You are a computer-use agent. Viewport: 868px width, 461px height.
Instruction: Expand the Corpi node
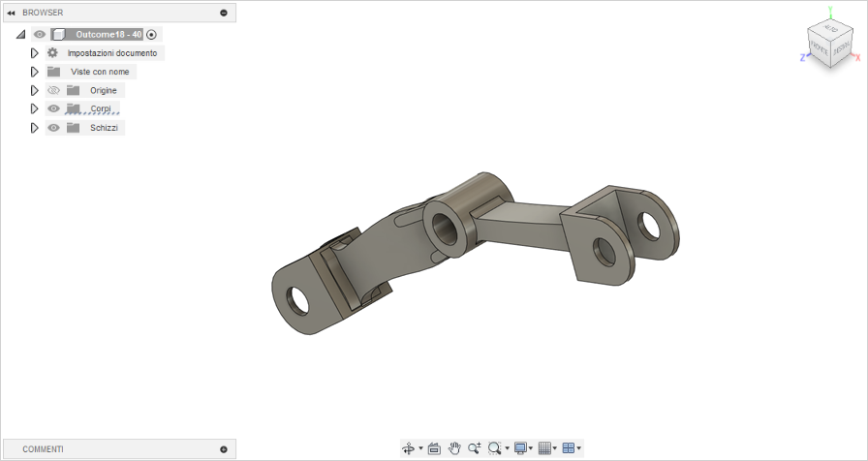coord(34,108)
